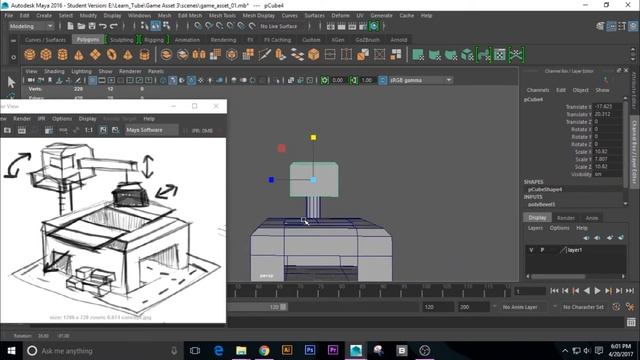Toggle viewport exposure control button
640x360 pixels.
[x=324, y=80]
